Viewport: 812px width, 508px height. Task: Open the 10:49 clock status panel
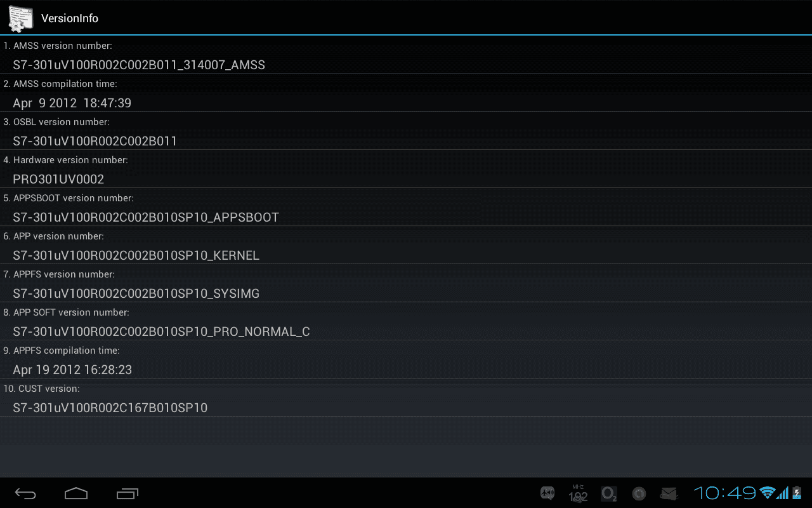724,493
